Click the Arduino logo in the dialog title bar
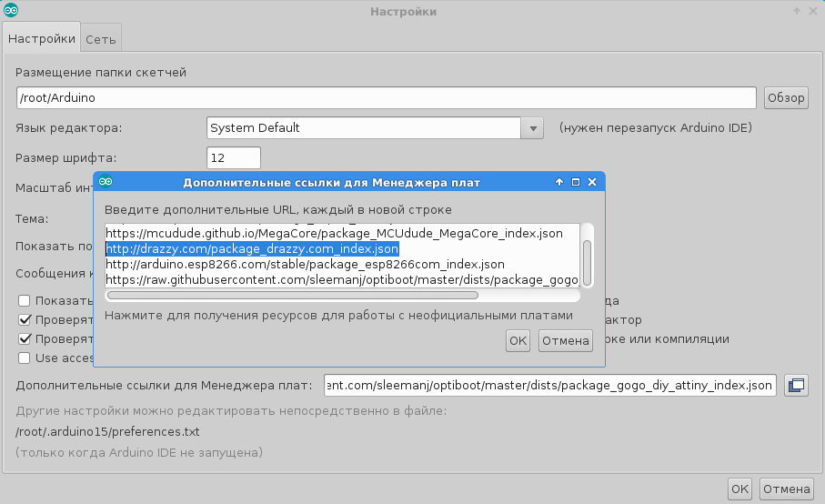Image resolution: width=825 pixels, height=504 pixels. coord(106,182)
